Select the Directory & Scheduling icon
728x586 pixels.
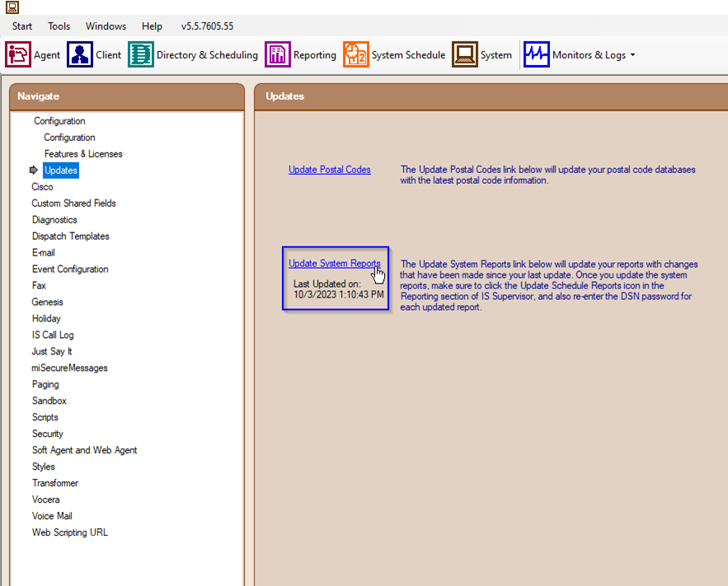point(141,55)
